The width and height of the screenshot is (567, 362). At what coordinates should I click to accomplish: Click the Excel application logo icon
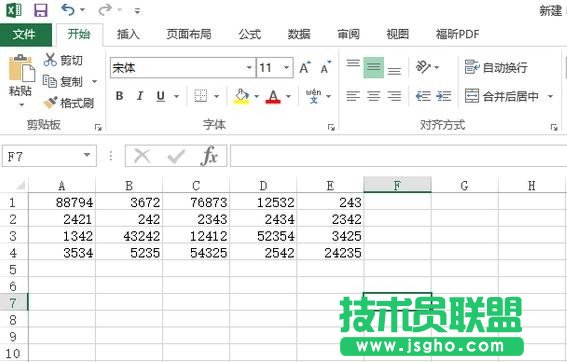click(14, 10)
